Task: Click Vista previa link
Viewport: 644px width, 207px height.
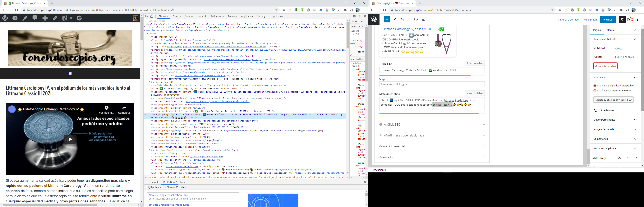Action: point(590,20)
